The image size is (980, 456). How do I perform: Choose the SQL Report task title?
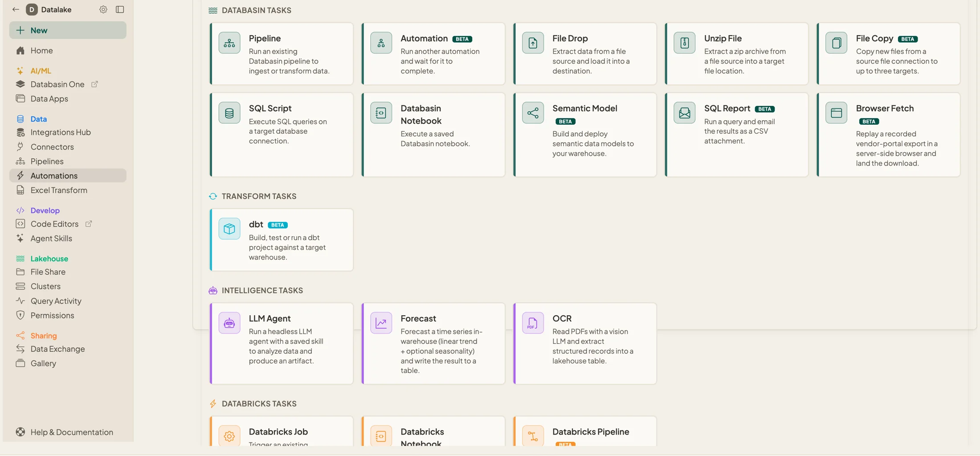click(x=727, y=109)
